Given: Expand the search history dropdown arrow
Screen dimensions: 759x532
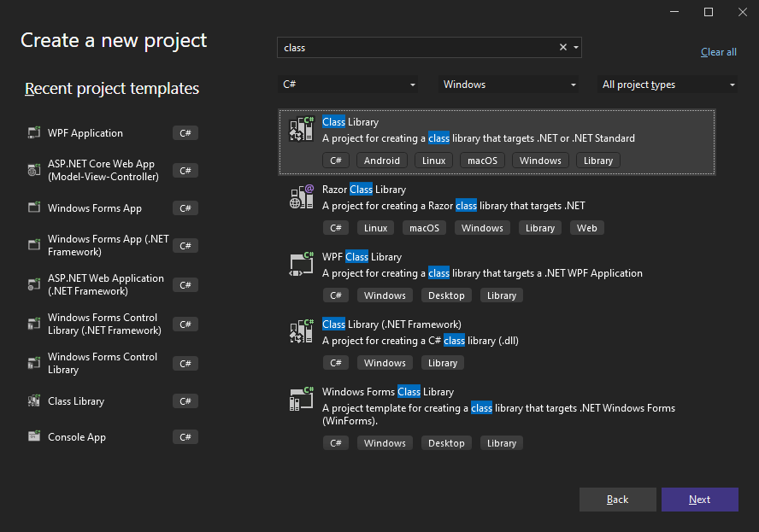Looking at the screenshot, I should [x=576, y=48].
